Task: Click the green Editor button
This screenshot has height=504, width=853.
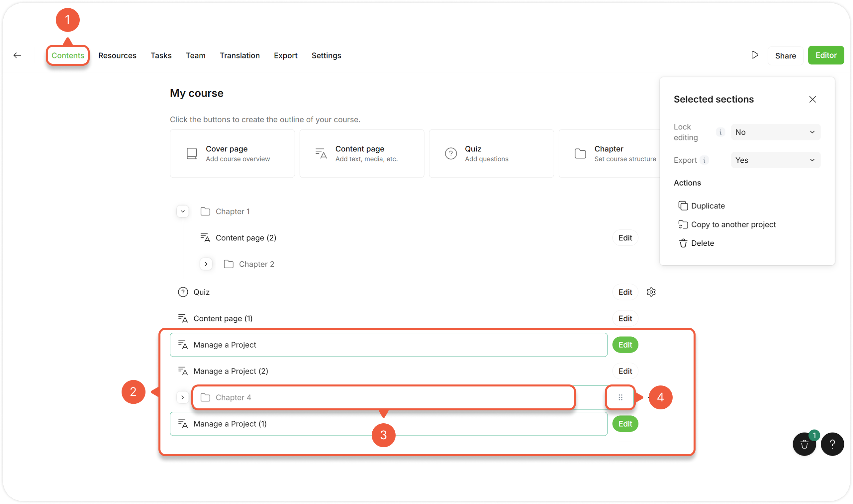Action: (x=825, y=55)
